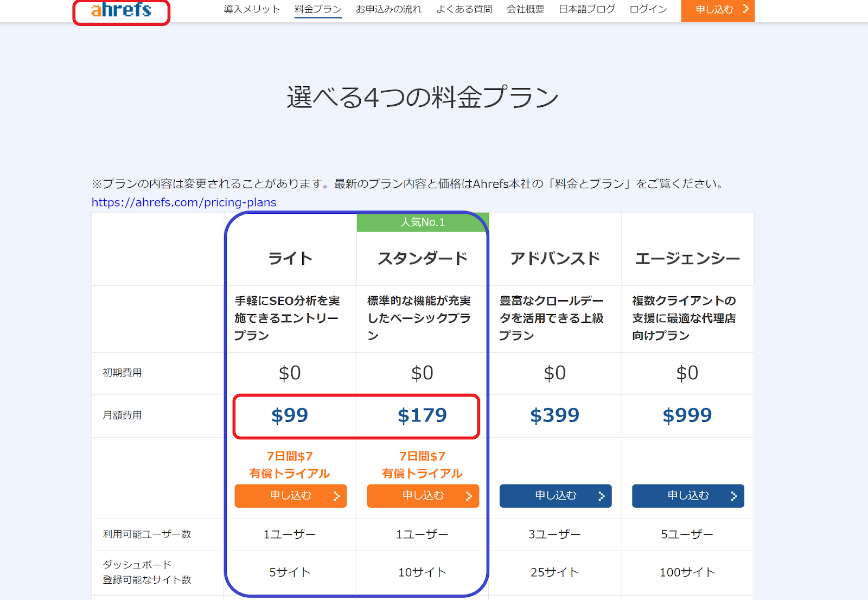Click ライト plan's 7日間$7 有償トライアル text
Viewport: 868px width, 600px height.
[x=290, y=465]
